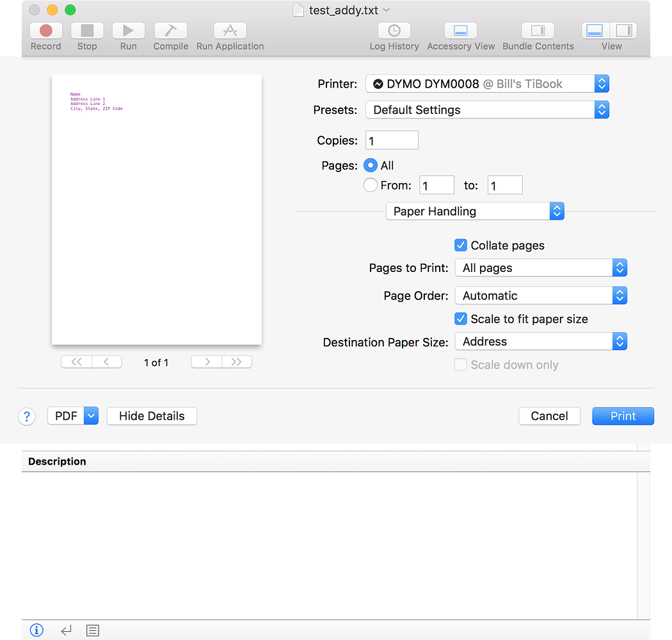Image resolution: width=672 pixels, height=640 pixels.
Task: Click the document icon beside test_addy.txt
Action: (298, 10)
